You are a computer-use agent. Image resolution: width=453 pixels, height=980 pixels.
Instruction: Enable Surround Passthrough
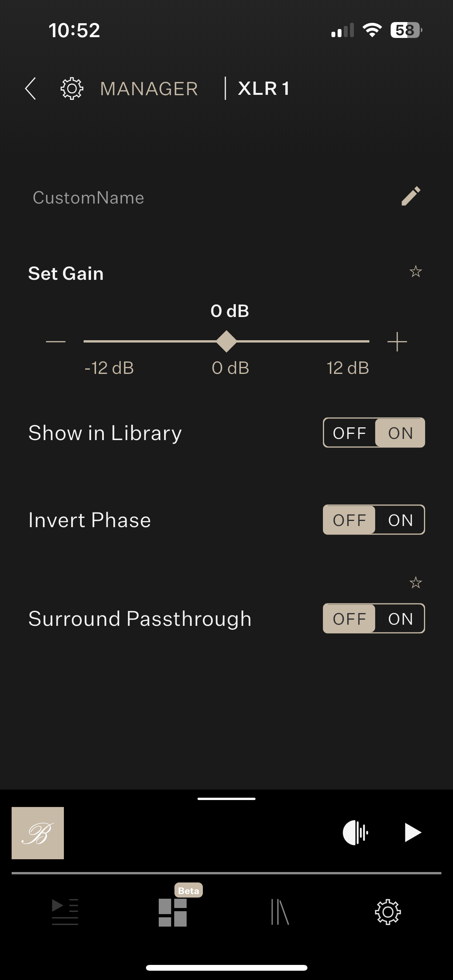click(x=400, y=619)
